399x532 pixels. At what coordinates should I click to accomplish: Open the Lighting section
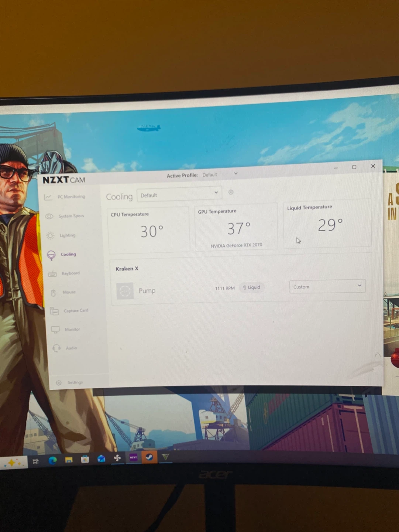[68, 235]
